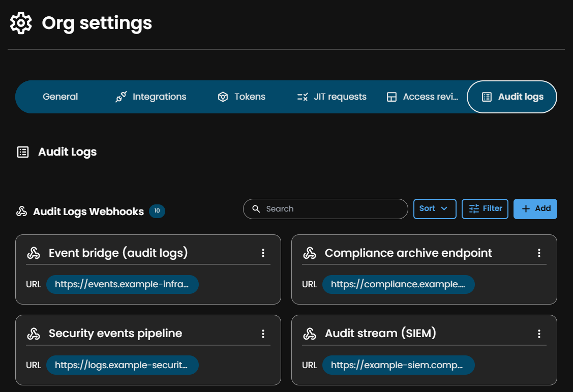This screenshot has width=573, height=392.
Task: Open the Filter options
Action: [x=485, y=209]
